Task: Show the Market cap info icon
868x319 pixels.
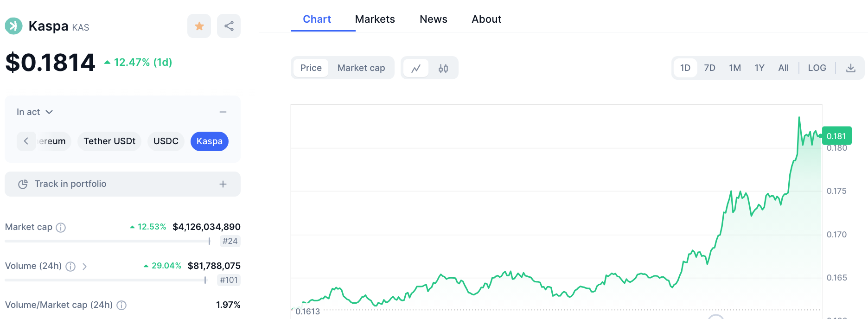Action: (x=61, y=227)
